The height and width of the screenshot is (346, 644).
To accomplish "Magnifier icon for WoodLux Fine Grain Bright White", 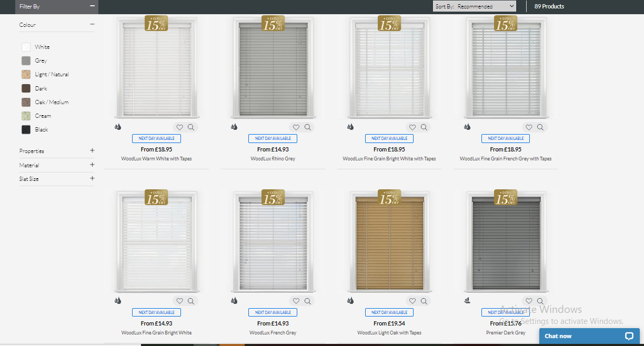I will (x=191, y=301).
